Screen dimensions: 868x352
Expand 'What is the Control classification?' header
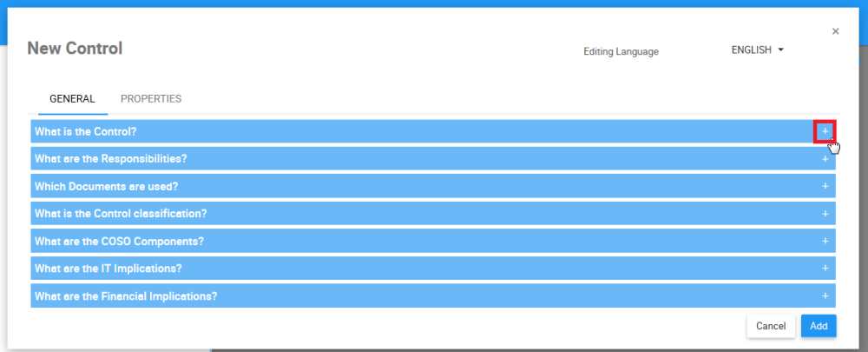[121, 213]
